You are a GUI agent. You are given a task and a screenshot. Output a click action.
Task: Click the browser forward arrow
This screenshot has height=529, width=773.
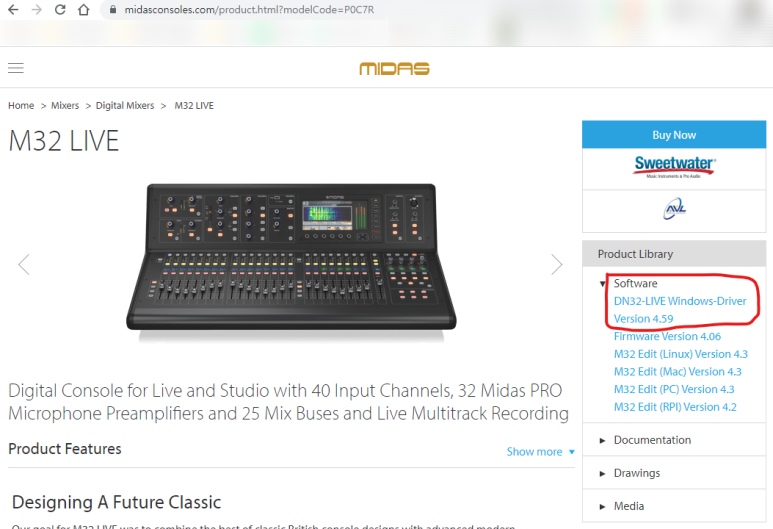[x=36, y=9]
